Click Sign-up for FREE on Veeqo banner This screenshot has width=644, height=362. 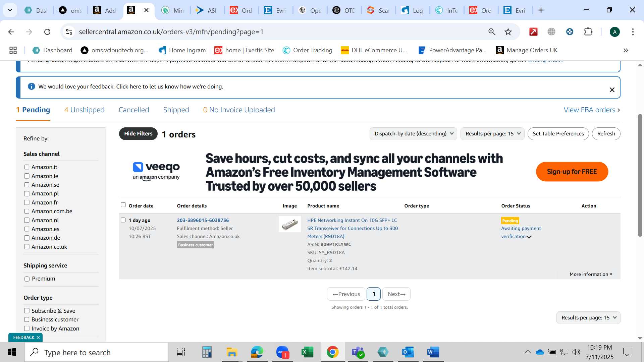pos(572,172)
